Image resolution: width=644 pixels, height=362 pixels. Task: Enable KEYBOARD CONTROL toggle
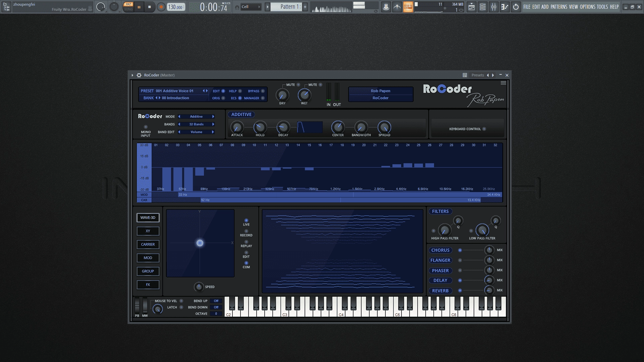click(x=484, y=129)
